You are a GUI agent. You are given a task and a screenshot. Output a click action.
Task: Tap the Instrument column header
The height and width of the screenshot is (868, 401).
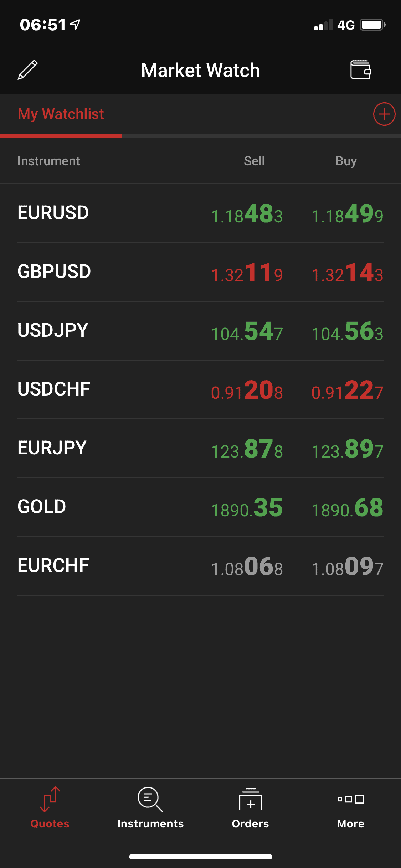pos(49,161)
